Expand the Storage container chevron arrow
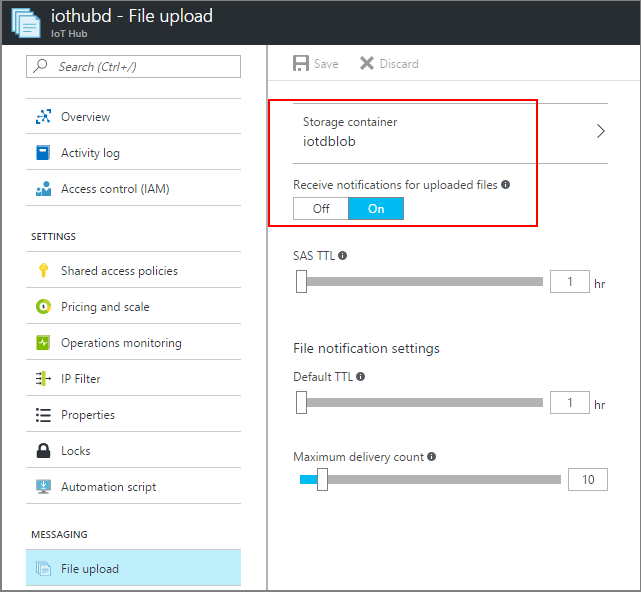Viewport: 641px width, 592px height. click(x=600, y=131)
